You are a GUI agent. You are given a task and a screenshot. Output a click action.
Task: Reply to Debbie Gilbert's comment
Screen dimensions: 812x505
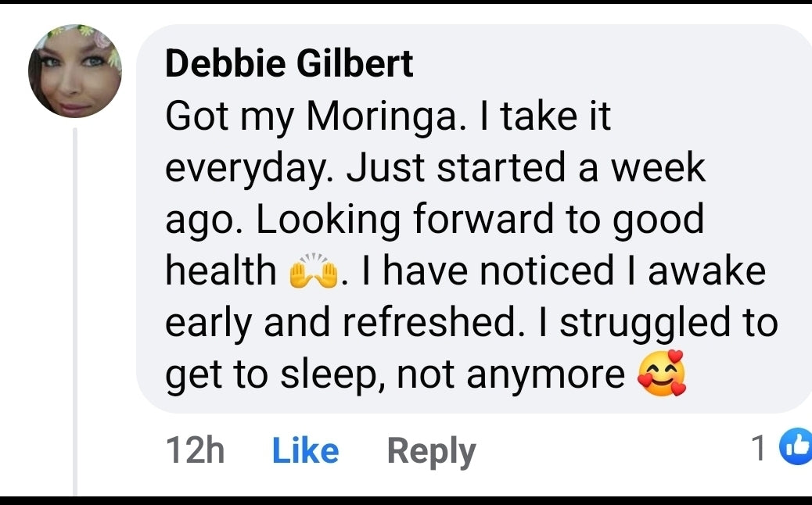point(431,451)
